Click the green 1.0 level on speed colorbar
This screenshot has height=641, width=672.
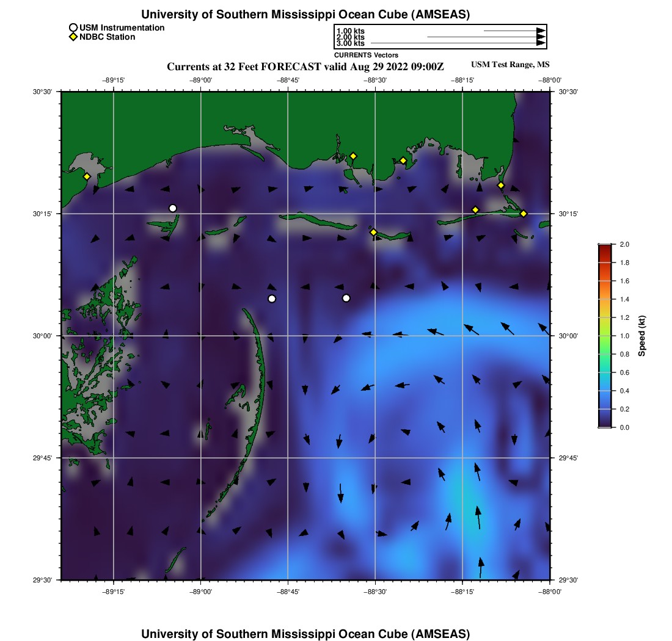(605, 336)
